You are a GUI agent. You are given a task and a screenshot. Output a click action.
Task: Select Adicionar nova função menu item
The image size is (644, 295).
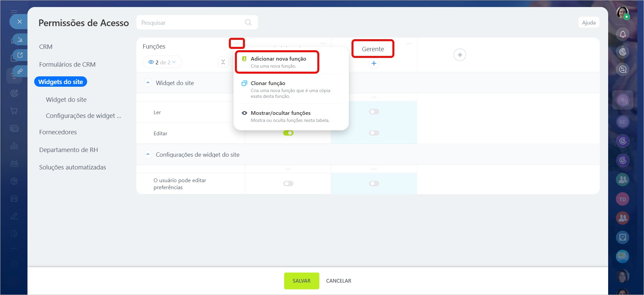coord(278,62)
